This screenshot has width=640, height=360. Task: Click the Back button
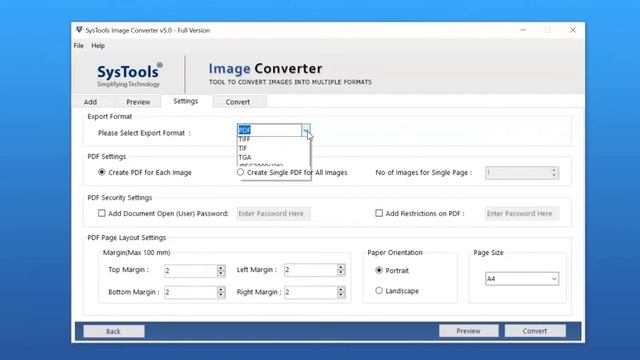click(113, 331)
